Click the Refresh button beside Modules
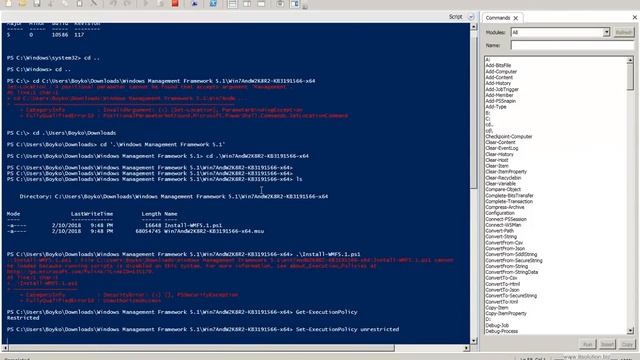Viewport: 640px width, 360px height. pos(624,32)
